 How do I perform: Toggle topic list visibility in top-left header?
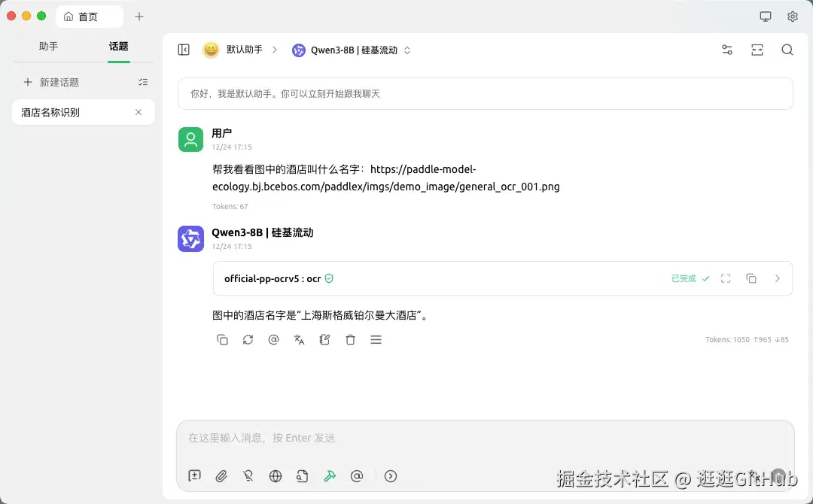183,50
